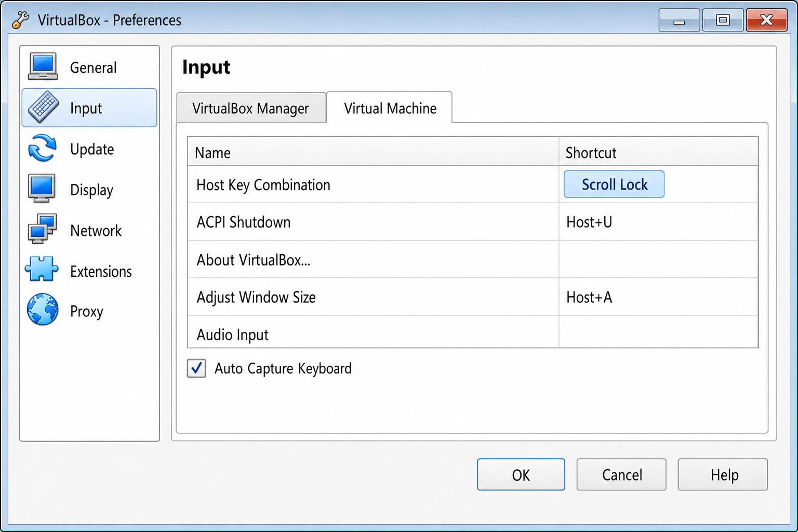Select the ACPI Shutdown row name
Image resolution: width=798 pixels, height=532 pixels.
pyautogui.click(x=244, y=222)
